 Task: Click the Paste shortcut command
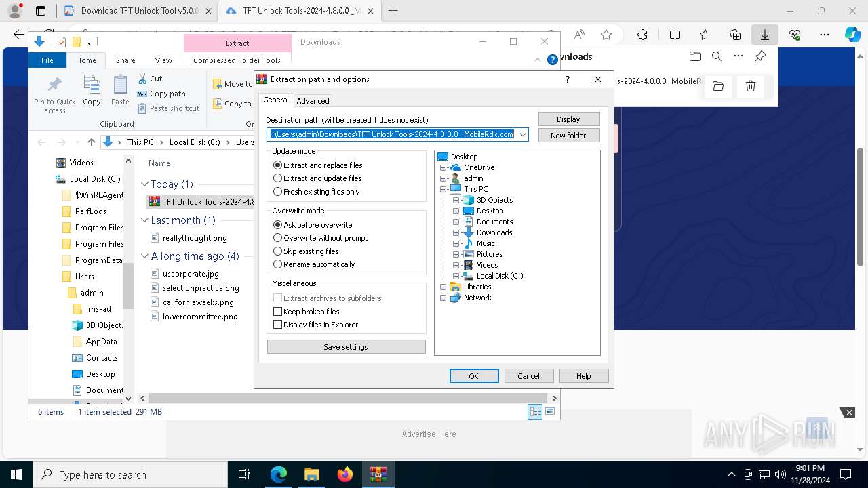168,108
